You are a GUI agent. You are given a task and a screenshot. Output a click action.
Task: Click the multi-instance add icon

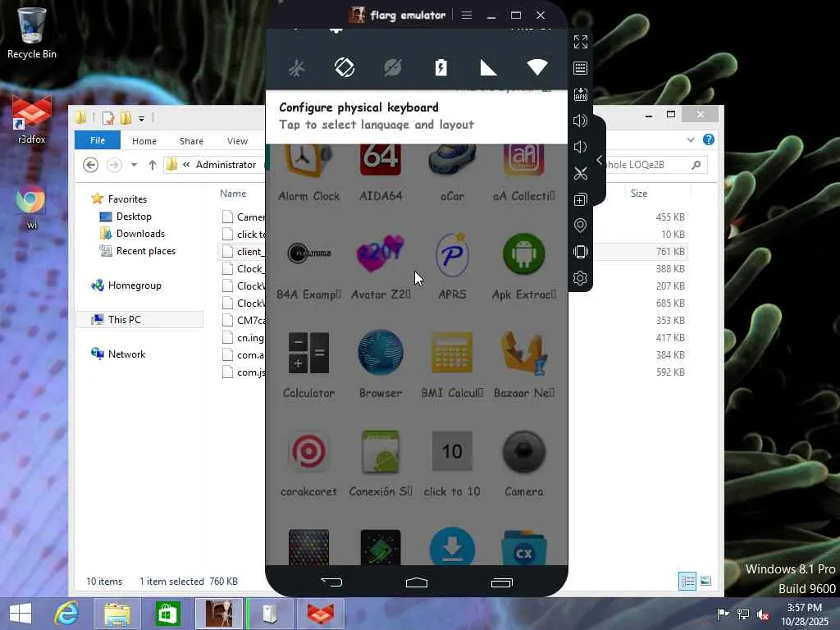click(580, 200)
